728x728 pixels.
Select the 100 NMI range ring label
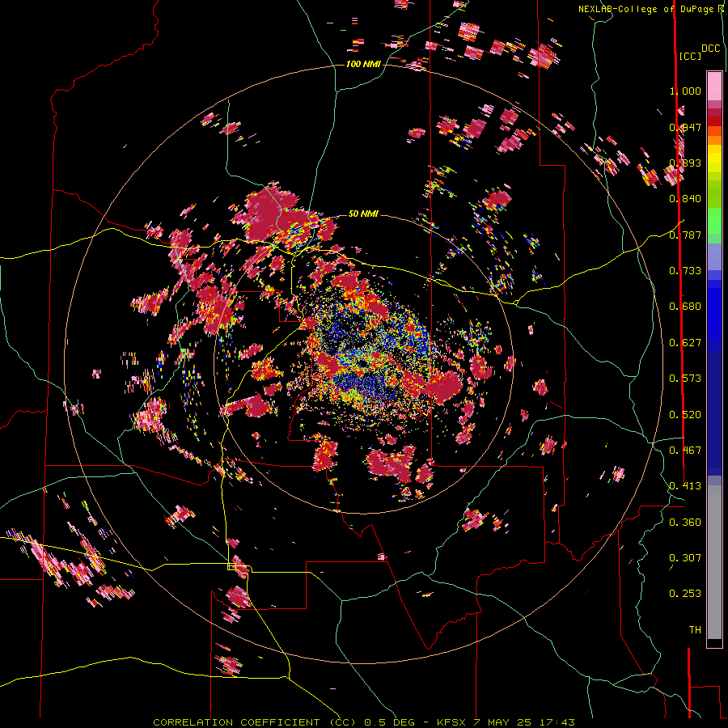pos(363,64)
